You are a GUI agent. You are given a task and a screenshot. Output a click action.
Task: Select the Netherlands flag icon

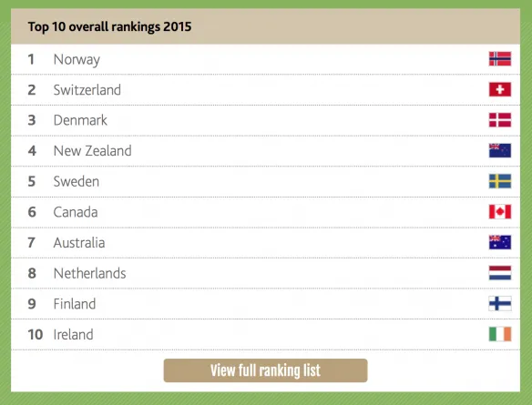pyautogui.click(x=500, y=273)
